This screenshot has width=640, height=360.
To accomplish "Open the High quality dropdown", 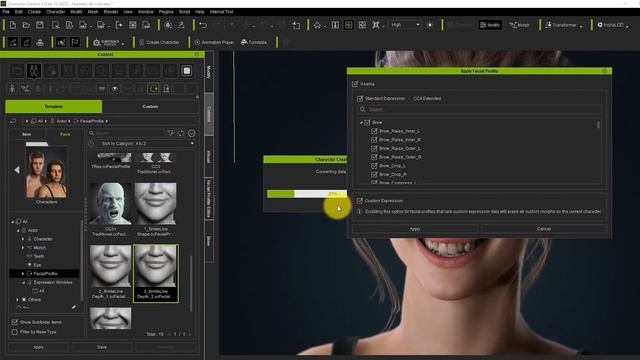I will click(x=405, y=25).
